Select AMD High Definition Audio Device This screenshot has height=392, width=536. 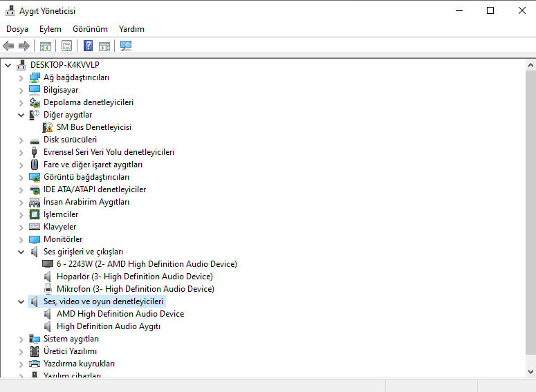[x=120, y=314]
